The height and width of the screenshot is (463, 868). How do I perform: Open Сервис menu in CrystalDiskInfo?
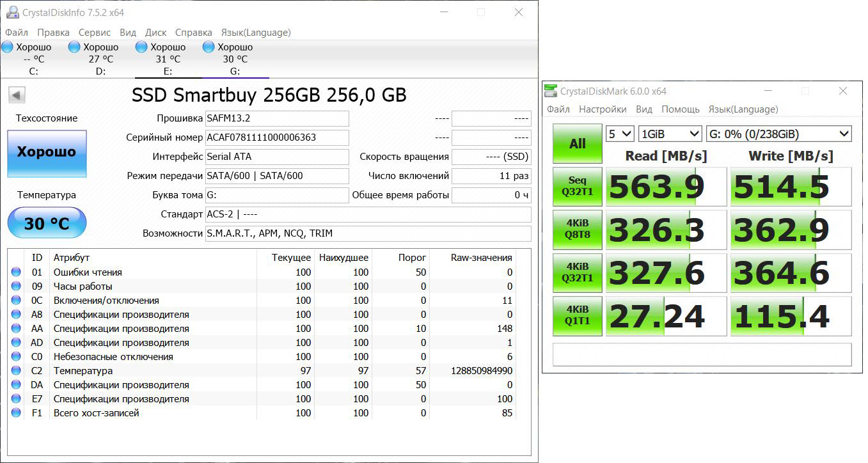tap(95, 32)
